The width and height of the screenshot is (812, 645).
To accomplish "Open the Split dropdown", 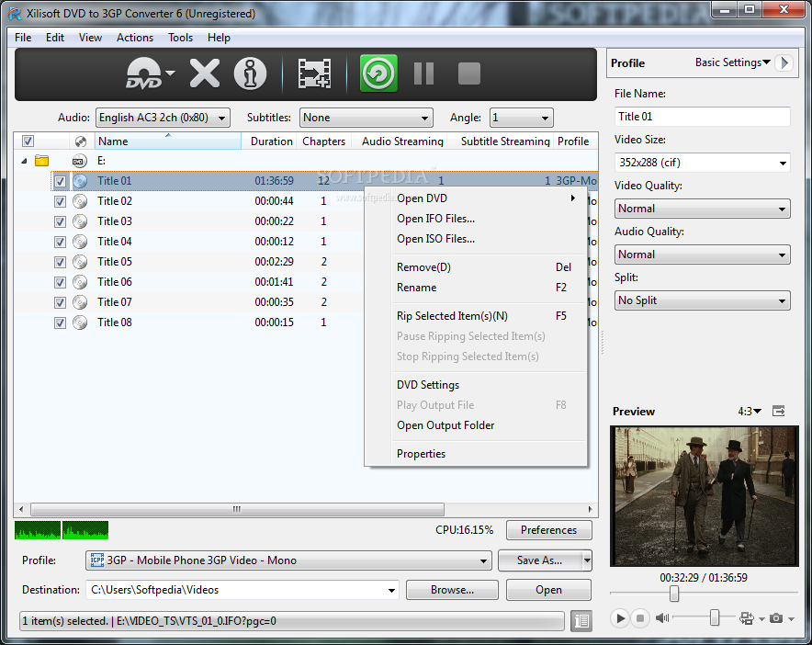I will [x=702, y=300].
